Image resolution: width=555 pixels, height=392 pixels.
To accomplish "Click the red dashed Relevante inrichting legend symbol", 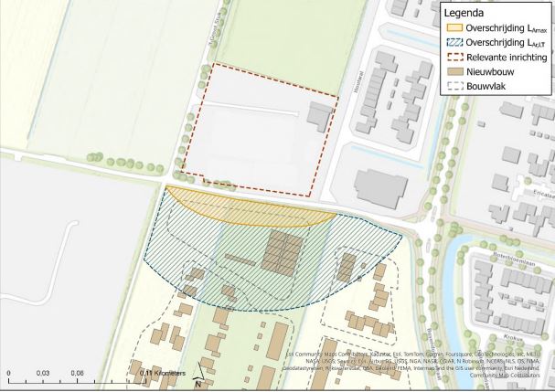I will click(454, 57).
